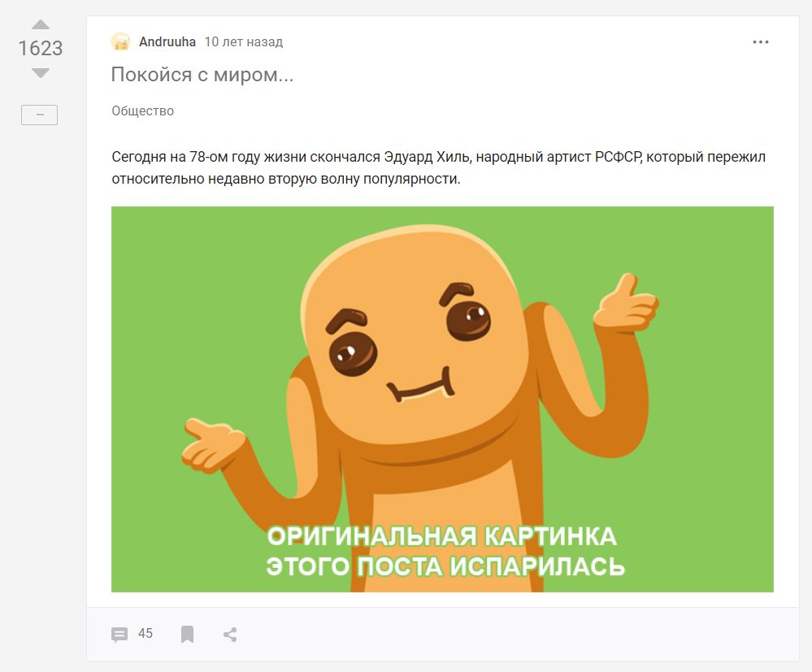
Task: Click the cookie character's raised right hand
Action: coord(626,303)
